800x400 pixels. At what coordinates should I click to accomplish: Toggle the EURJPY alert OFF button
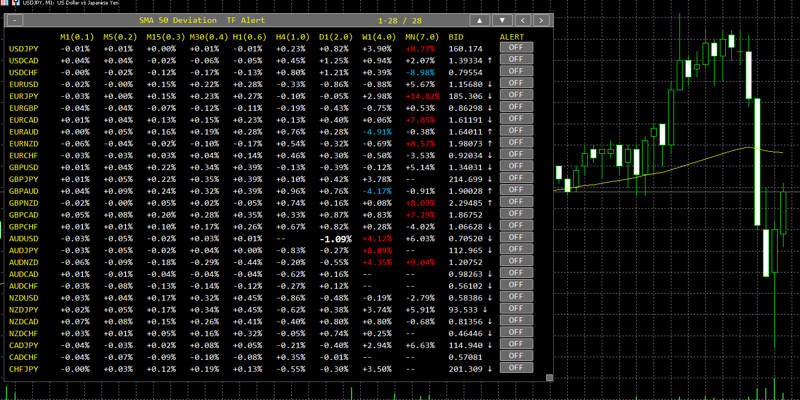click(x=516, y=94)
